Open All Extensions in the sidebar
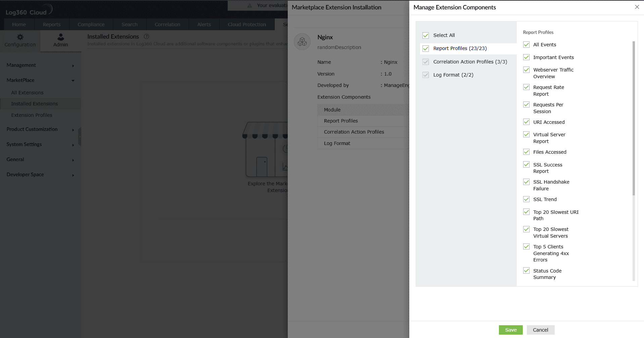 (28, 93)
